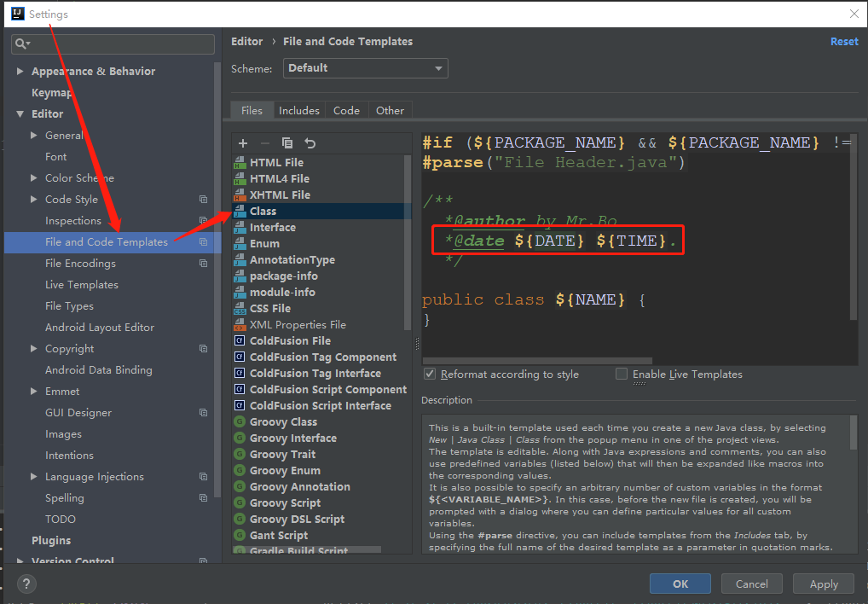The width and height of the screenshot is (868, 604).
Task: Expand Appearance & Behavior section
Action: (x=20, y=71)
